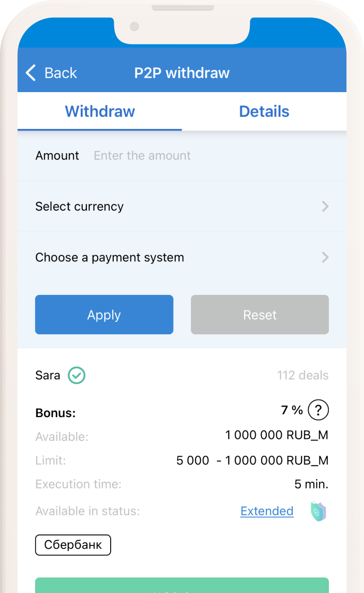Tap the 7 % bonus value
This screenshot has height=593, width=364.
click(x=292, y=410)
